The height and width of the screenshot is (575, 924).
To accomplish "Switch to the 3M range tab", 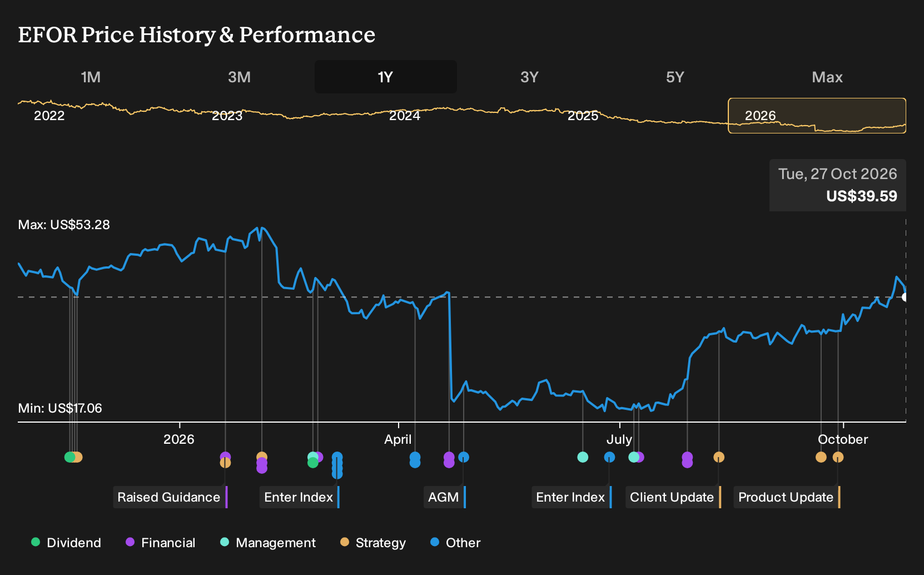I will [x=239, y=77].
